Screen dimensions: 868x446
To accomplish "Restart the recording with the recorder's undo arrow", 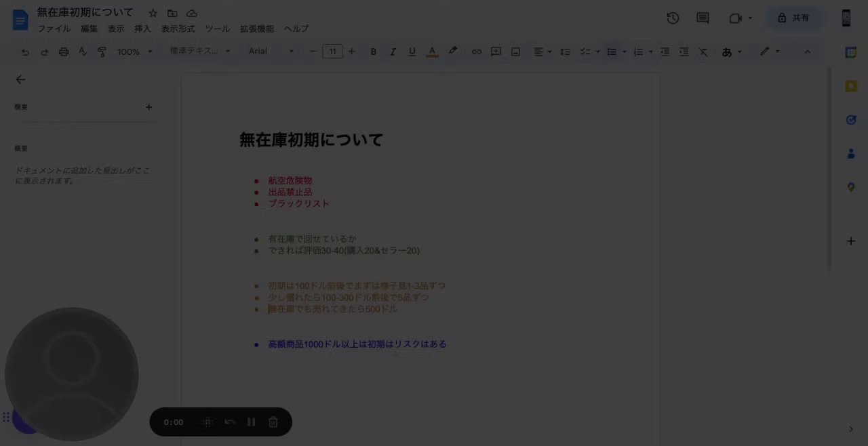I will 230,422.
